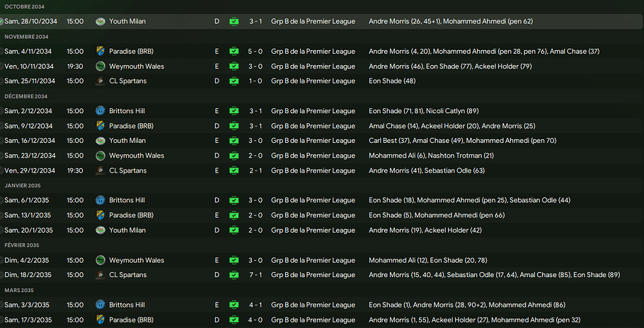
Task: Open Grp B de la Premier League on 13/1/2035
Action: 313,215
